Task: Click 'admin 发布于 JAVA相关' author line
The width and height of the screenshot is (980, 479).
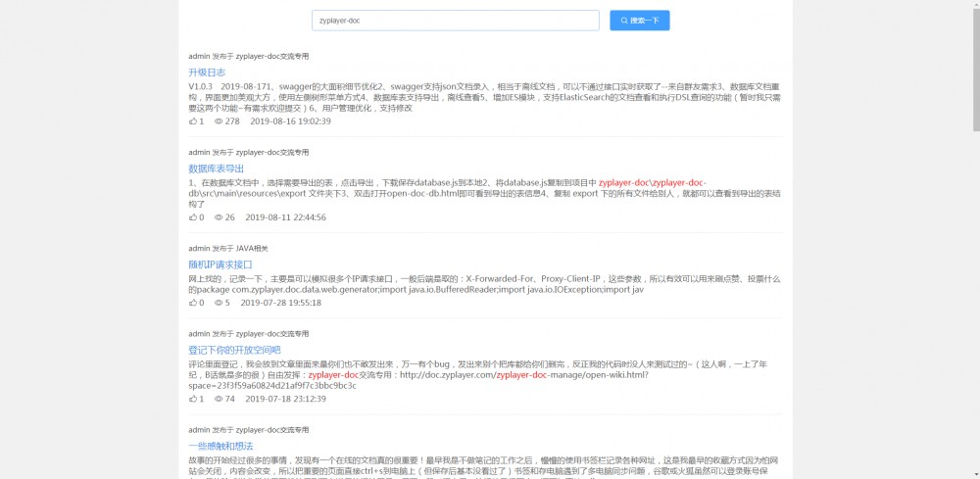Action: tap(228, 249)
